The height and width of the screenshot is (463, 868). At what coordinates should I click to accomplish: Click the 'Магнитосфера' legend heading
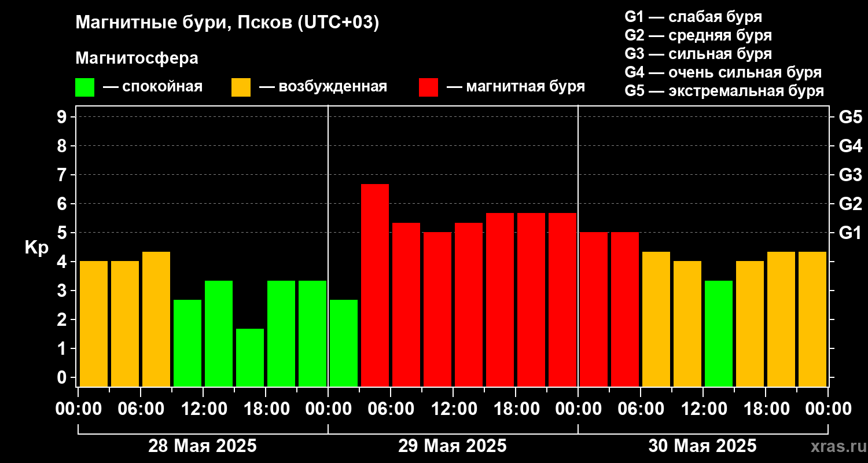[137, 58]
